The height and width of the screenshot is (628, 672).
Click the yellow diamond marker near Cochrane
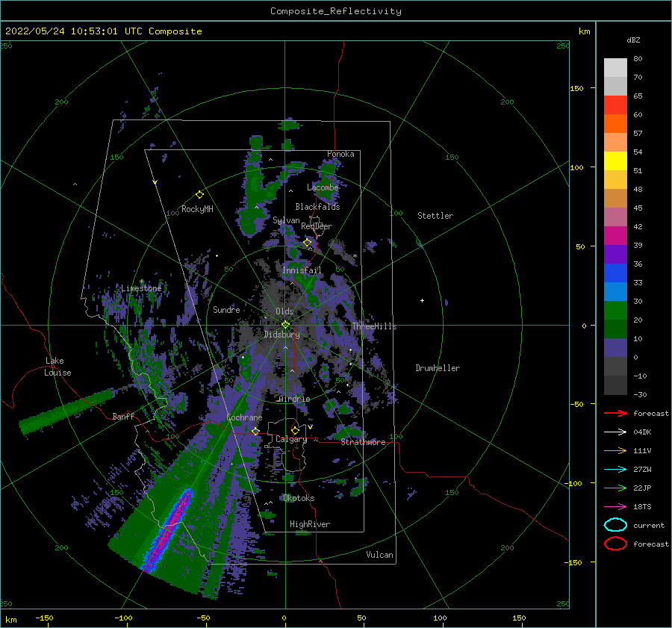[255, 432]
